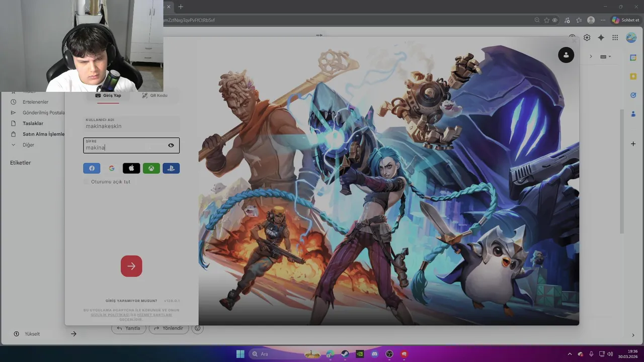Open Taslaklar drafts folder in Gmail
Screen dimensions: 644x362
(x=33, y=123)
